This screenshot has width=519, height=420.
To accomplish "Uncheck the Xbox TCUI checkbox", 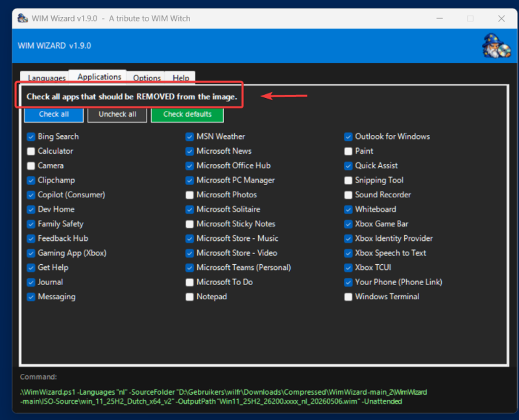I will 348,268.
